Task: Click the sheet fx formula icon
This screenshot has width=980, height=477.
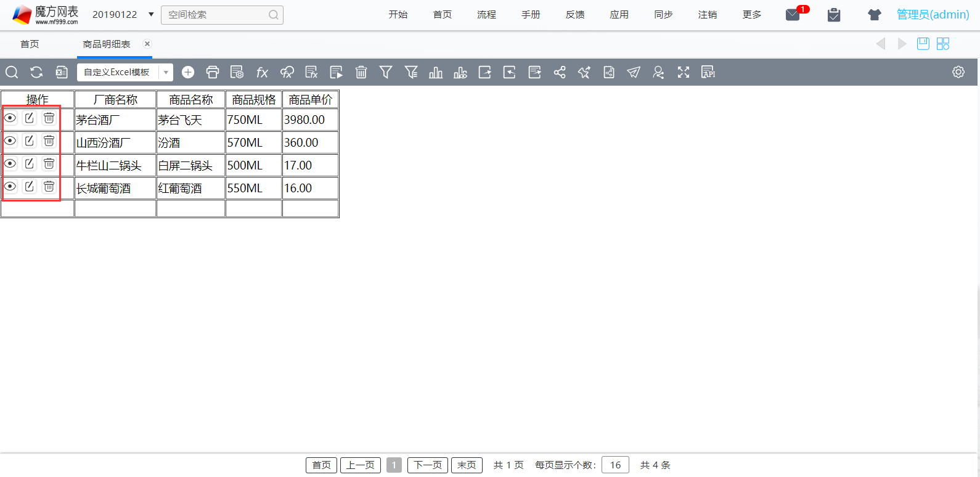Action: [x=311, y=72]
